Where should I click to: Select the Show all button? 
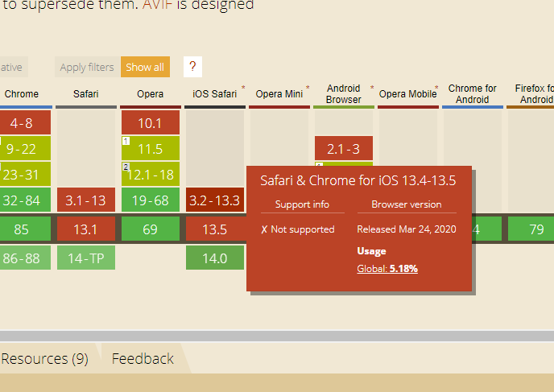(x=145, y=67)
